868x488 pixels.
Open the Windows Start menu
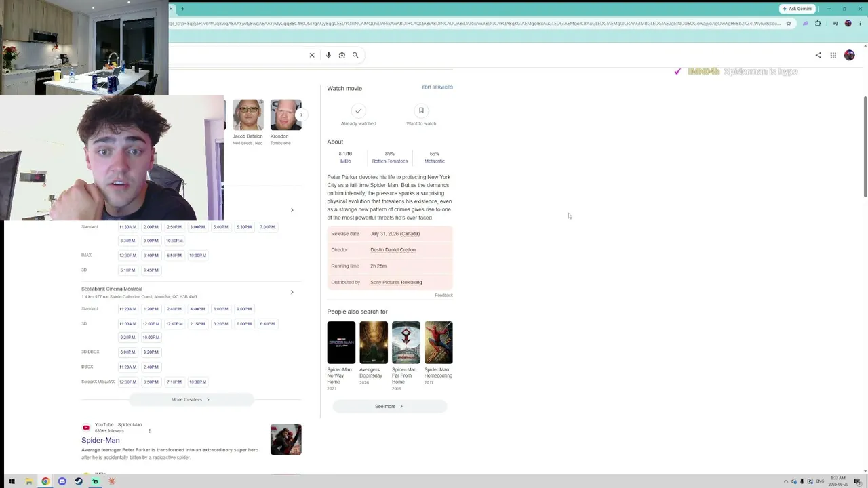pos(12,481)
